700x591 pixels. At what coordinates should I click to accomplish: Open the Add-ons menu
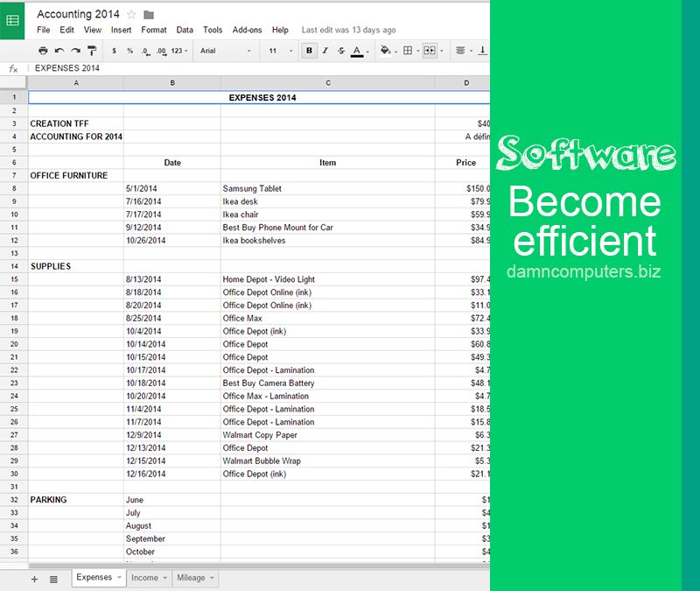247,30
